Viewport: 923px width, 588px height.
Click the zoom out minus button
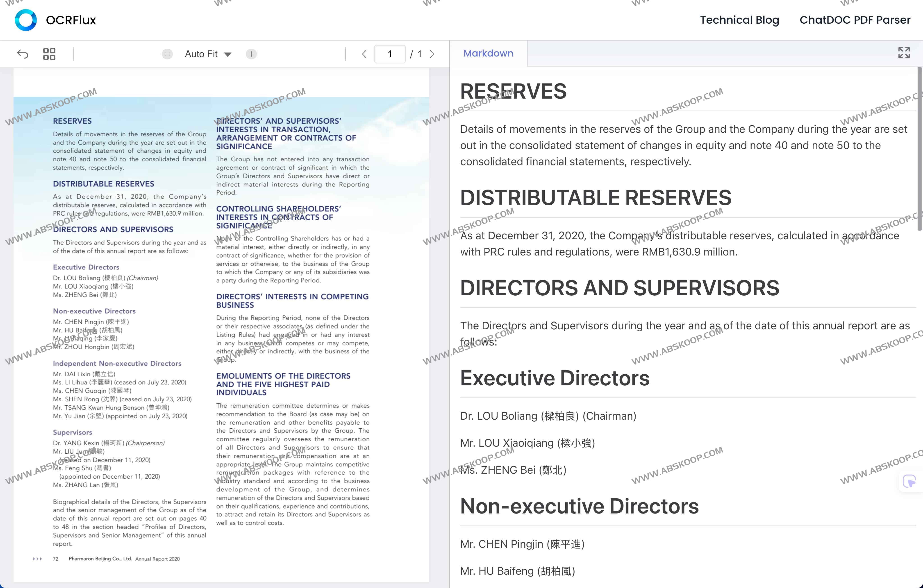point(167,54)
